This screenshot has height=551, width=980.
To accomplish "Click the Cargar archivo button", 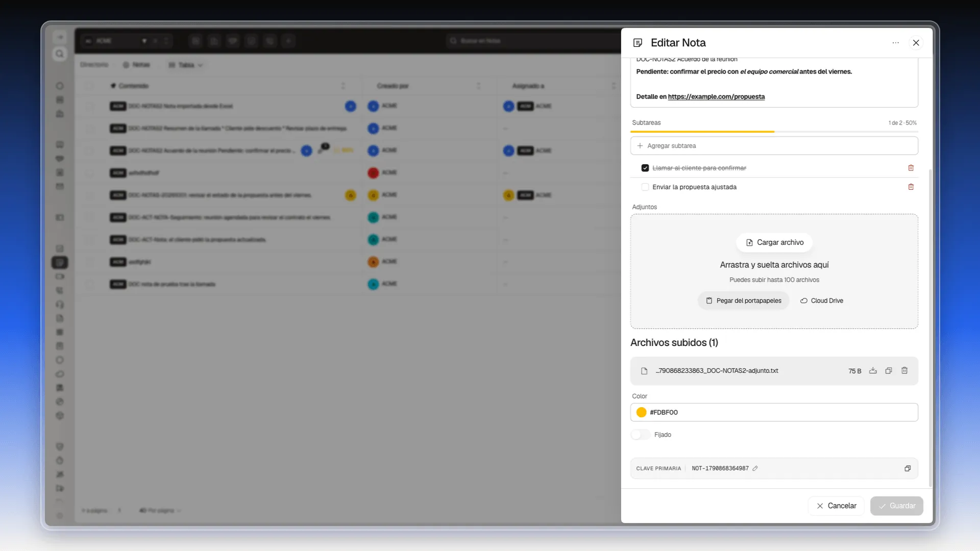I will coord(774,242).
